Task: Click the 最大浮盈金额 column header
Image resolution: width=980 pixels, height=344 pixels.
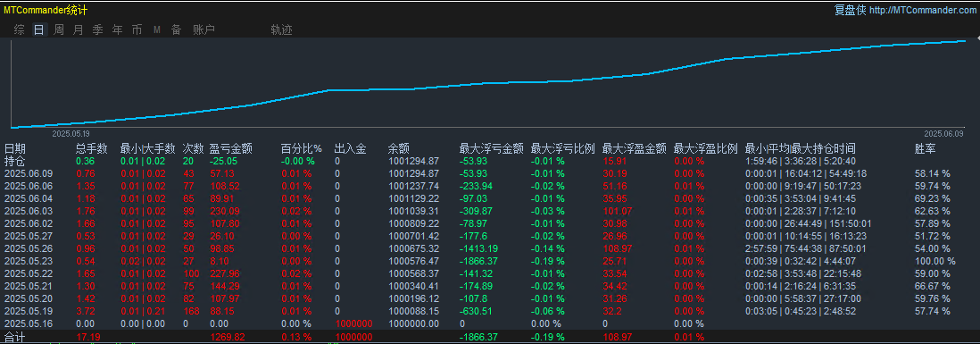Action: tap(634, 149)
